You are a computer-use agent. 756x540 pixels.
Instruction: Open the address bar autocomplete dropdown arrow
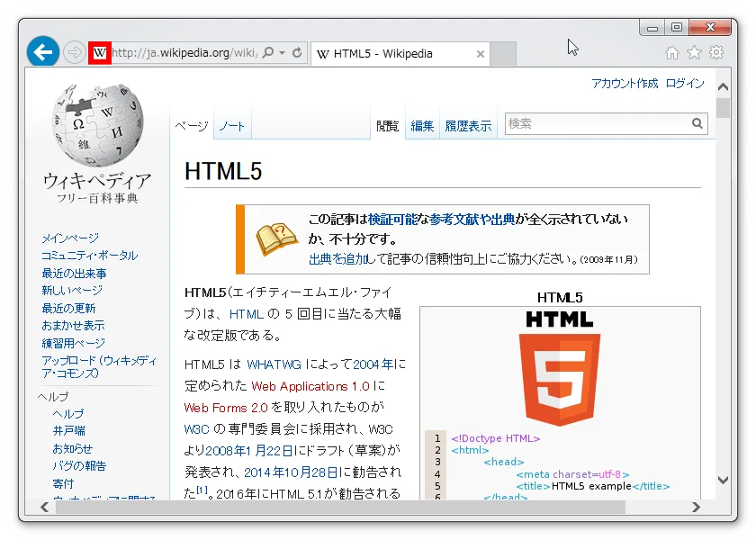283,52
